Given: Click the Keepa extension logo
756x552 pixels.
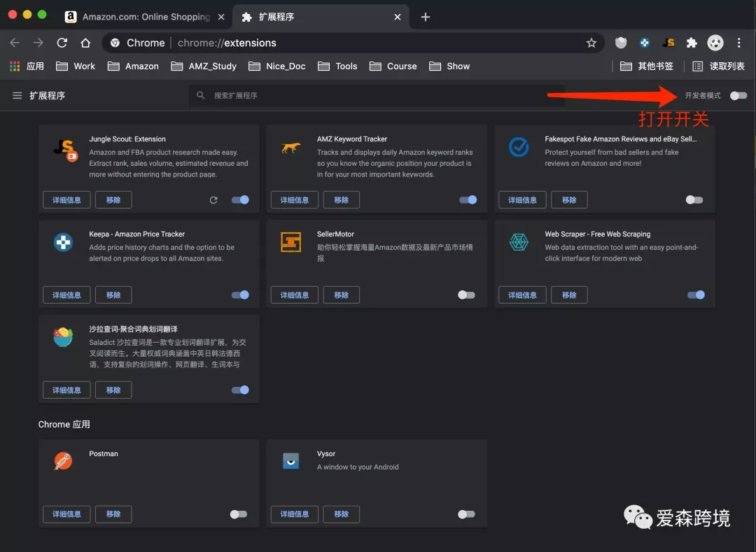Looking at the screenshot, I should [x=63, y=242].
